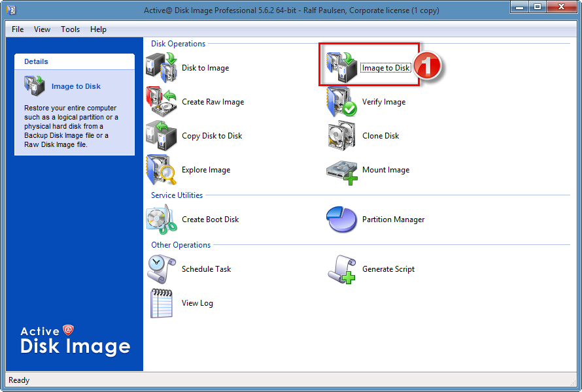The height and width of the screenshot is (392, 582).
Task: Click the Explore Image magnifier icon
Action: point(162,170)
